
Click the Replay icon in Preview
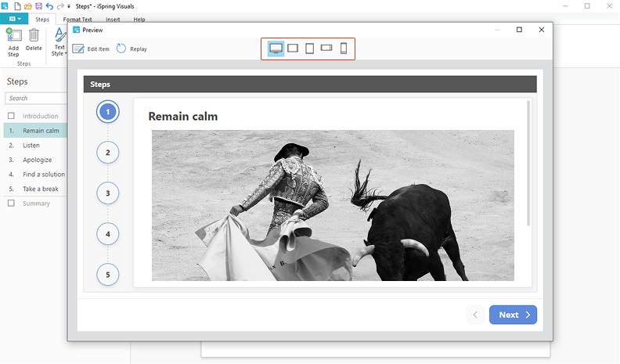(121, 49)
